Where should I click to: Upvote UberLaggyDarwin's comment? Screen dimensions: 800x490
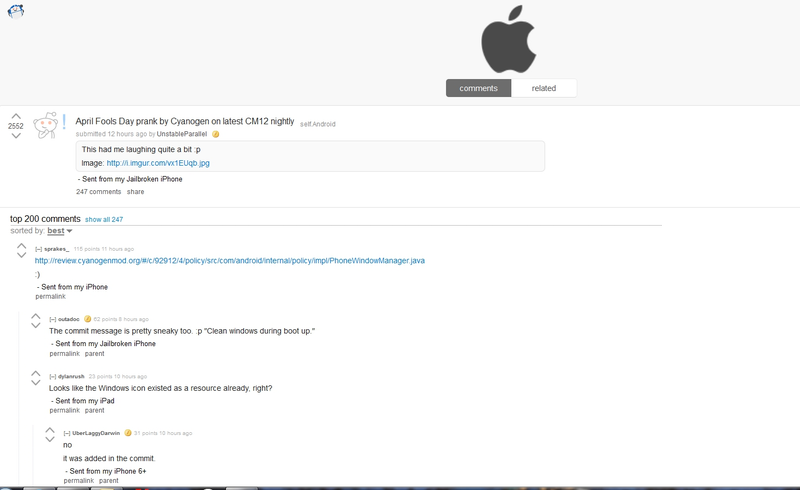pyautogui.click(x=50, y=430)
